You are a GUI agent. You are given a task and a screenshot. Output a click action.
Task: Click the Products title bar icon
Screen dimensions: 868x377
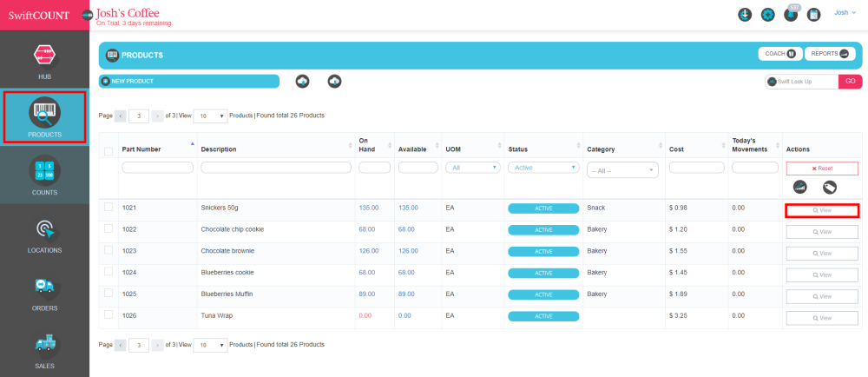click(x=112, y=56)
